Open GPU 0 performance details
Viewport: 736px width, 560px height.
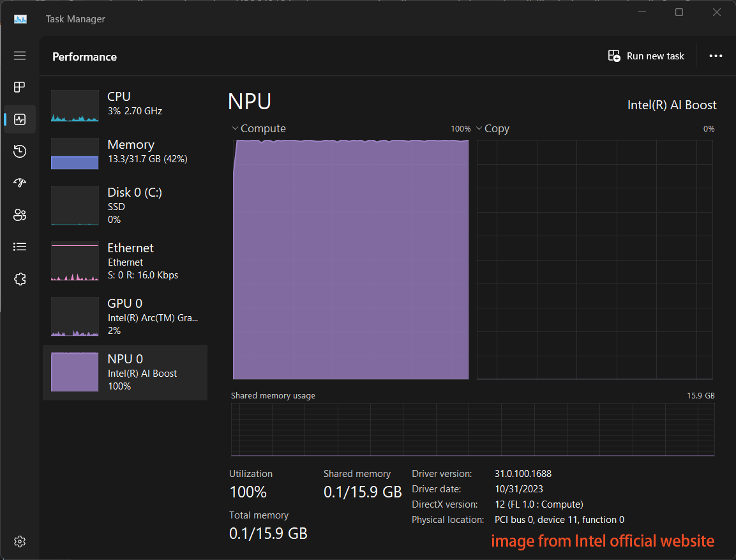coord(124,316)
